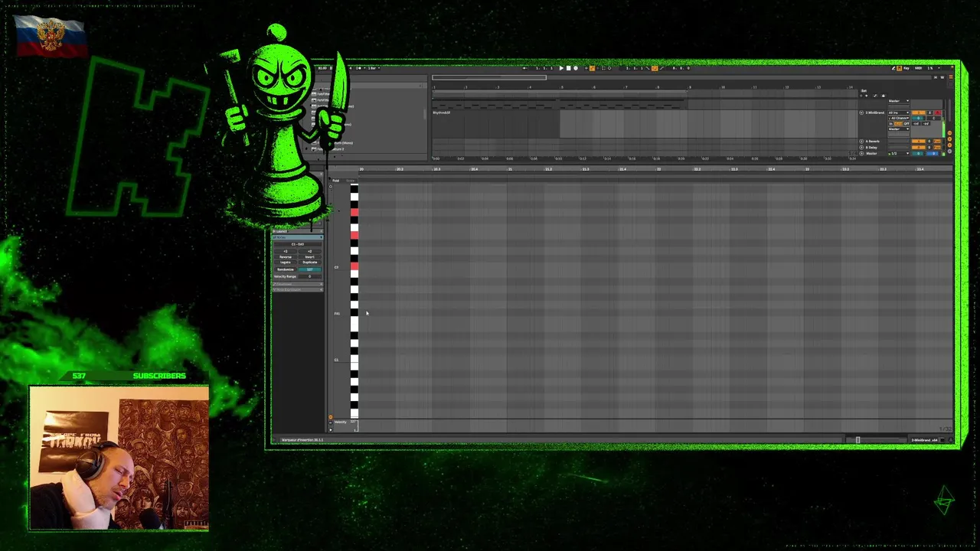
Task: Click the Invert notes button
Action: tap(310, 257)
